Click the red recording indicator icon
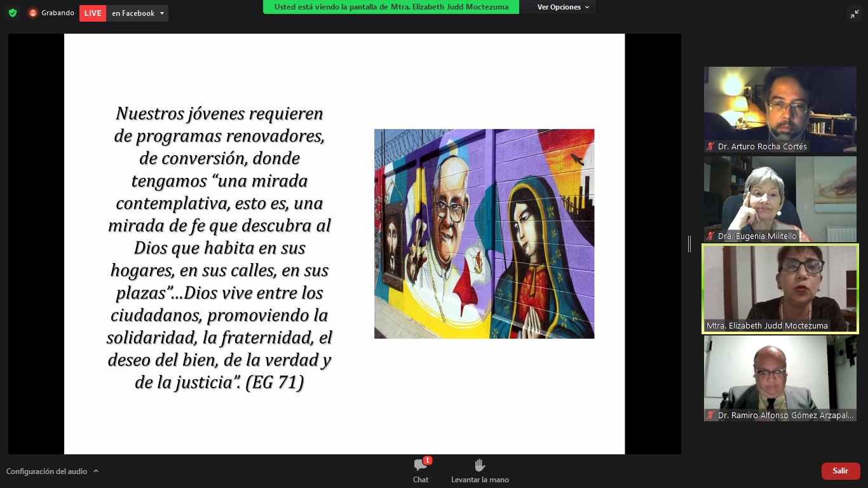The width and height of the screenshot is (868, 488). pyautogui.click(x=33, y=13)
